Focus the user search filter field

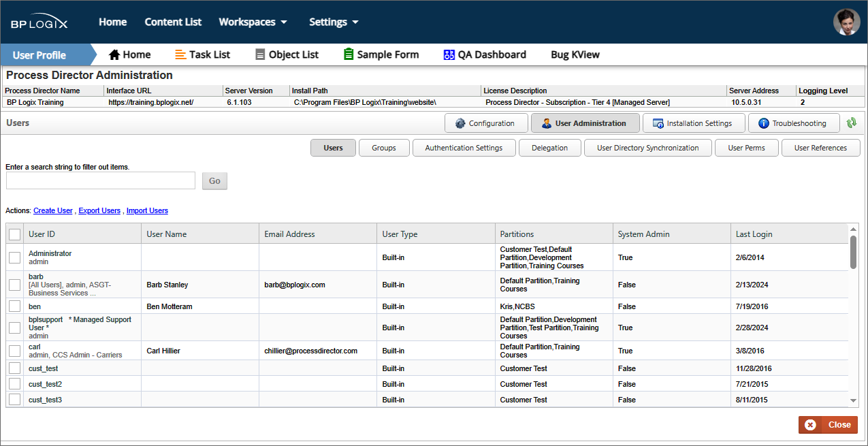point(101,180)
